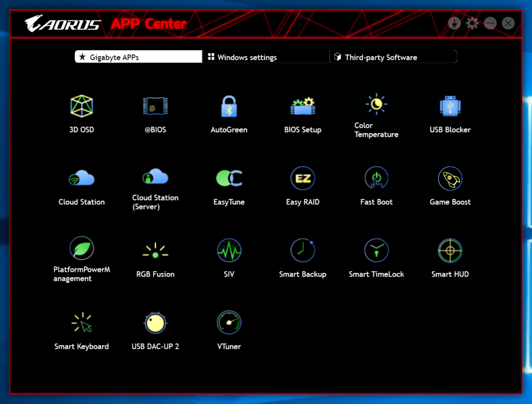
Task: Open the Cloud Station wifi cloud icon
Action: click(82, 178)
